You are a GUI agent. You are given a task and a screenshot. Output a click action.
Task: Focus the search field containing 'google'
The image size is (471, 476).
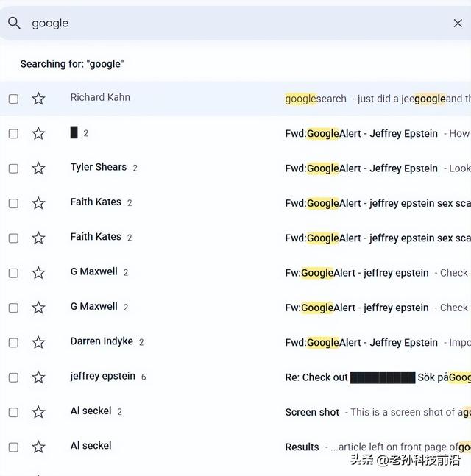click(x=235, y=23)
